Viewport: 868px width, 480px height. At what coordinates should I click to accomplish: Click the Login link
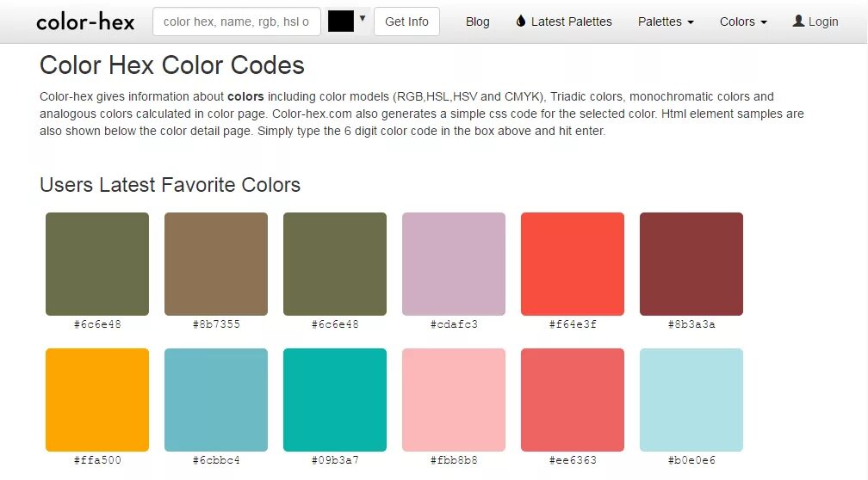pyautogui.click(x=822, y=22)
